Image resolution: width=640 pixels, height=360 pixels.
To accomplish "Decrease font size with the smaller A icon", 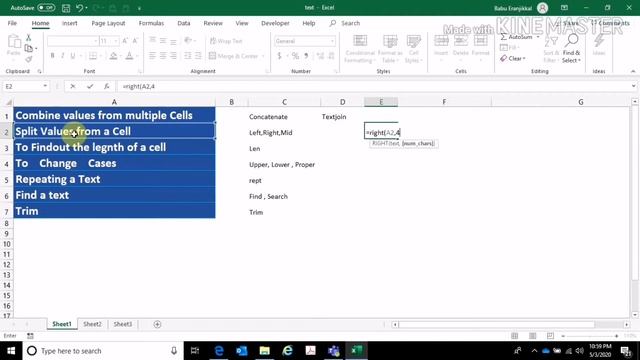I will click(136, 41).
